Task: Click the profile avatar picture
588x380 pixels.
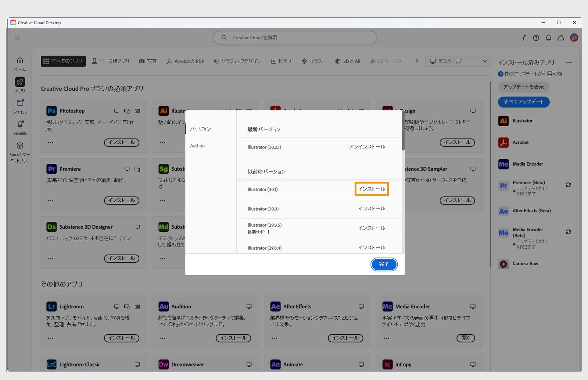Action: point(574,38)
